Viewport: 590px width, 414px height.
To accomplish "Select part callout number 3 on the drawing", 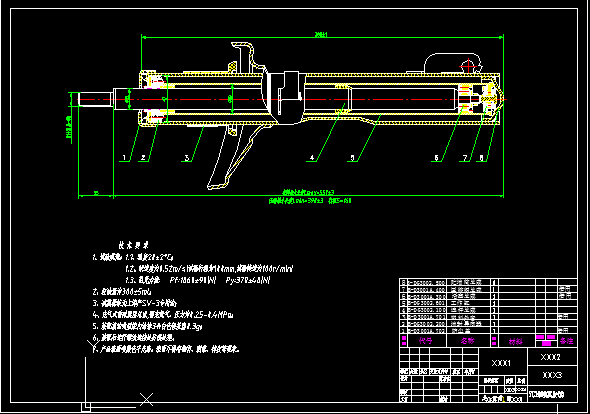I will [186, 158].
